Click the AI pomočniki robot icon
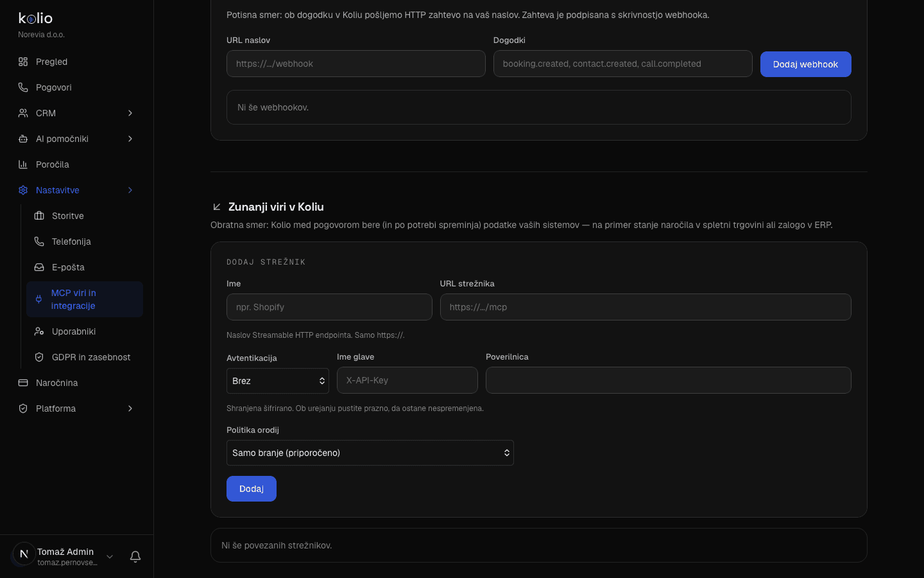 pos(23,139)
